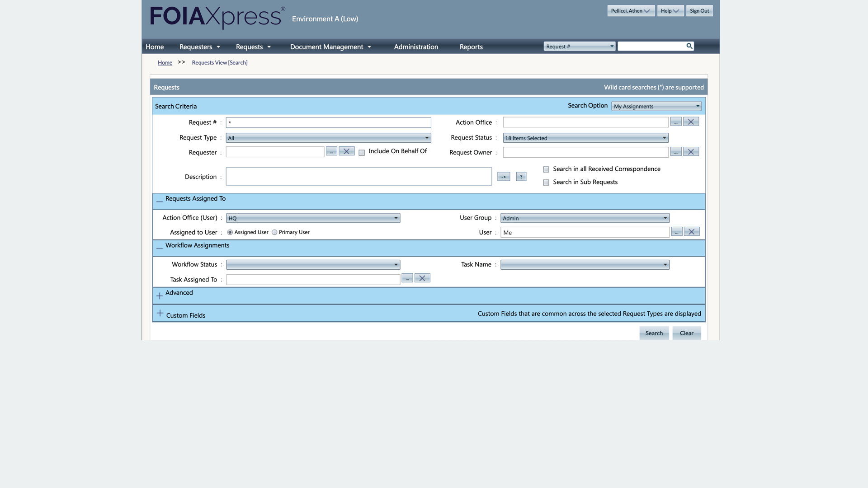The image size is (868, 488).
Task: Click the Description help question-mark button
Action: point(521,177)
